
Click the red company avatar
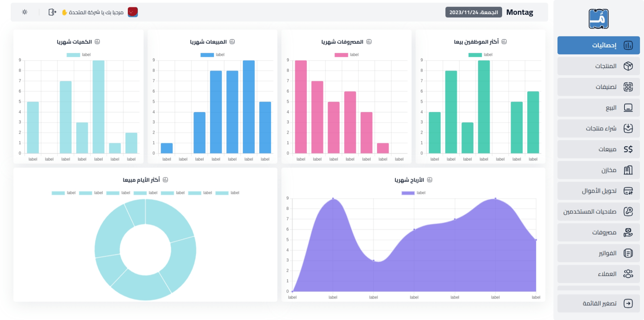[133, 12]
